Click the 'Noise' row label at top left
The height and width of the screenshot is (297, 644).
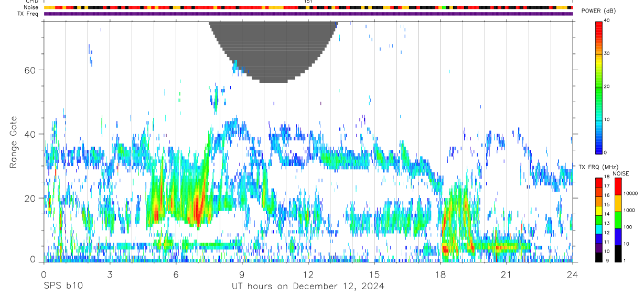click(31, 7)
